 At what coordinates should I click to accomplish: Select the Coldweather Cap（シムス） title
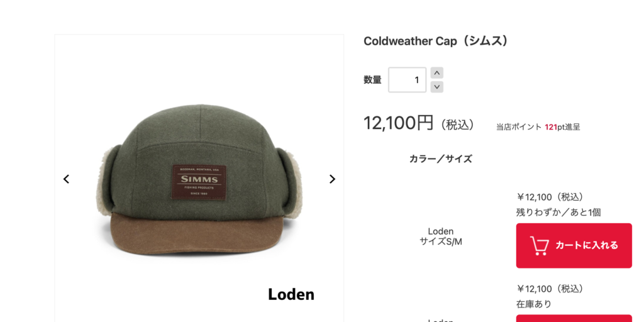point(436,41)
